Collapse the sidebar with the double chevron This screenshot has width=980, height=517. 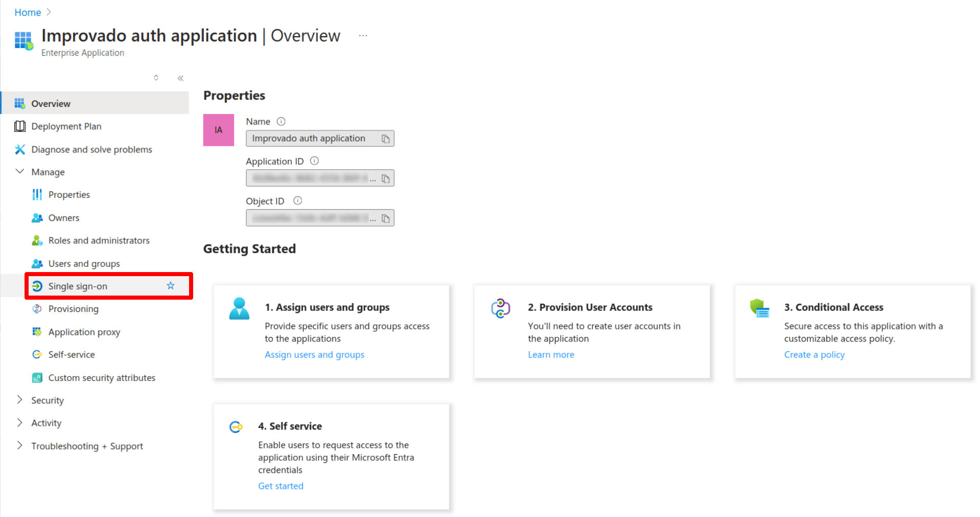pos(180,78)
